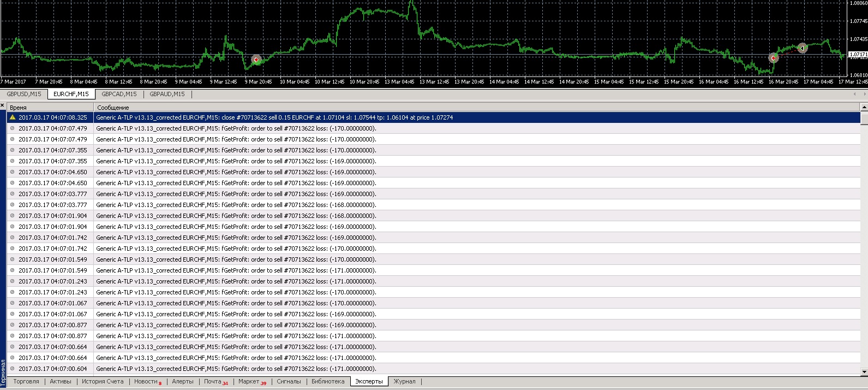The height and width of the screenshot is (390, 868).
Task: Switch to GBPUSD,M15 chart tab
Action: (24, 94)
